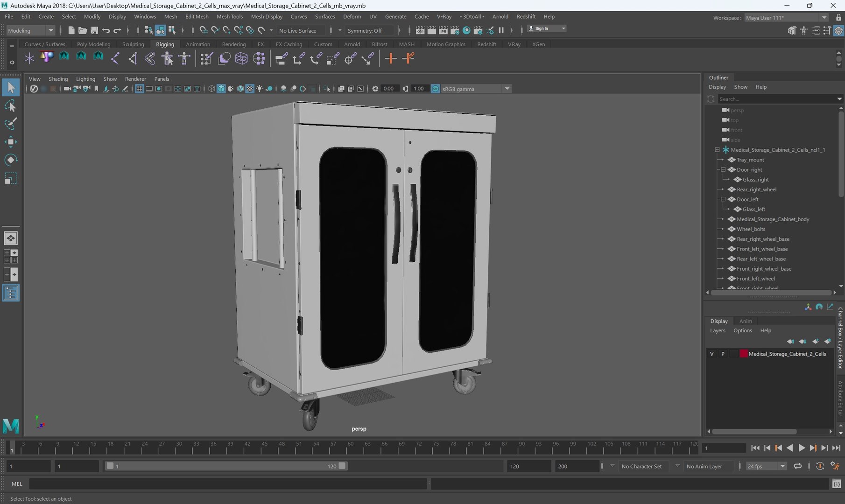845x504 pixels.
Task: Toggle the viewport grid display button
Action: coord(139,89)
